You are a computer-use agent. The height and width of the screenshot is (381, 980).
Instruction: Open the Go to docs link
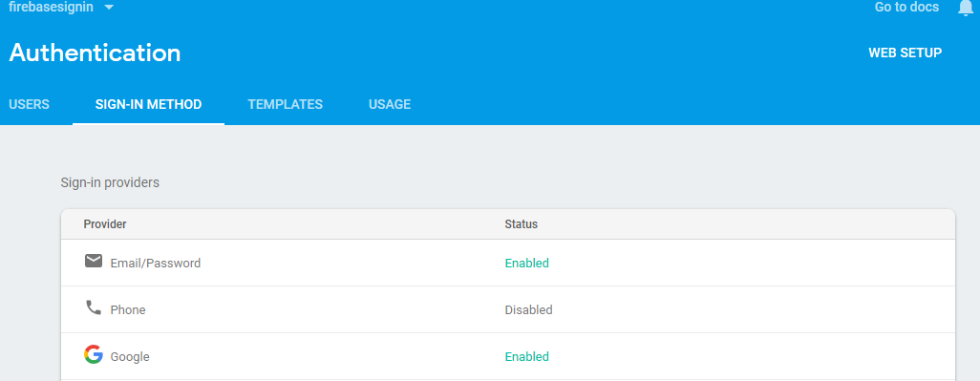point(906,7)
